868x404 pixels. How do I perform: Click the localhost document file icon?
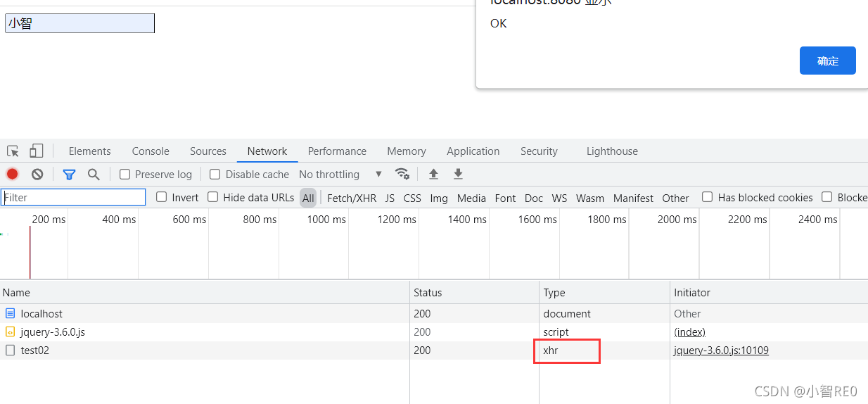tap(10, 314)
